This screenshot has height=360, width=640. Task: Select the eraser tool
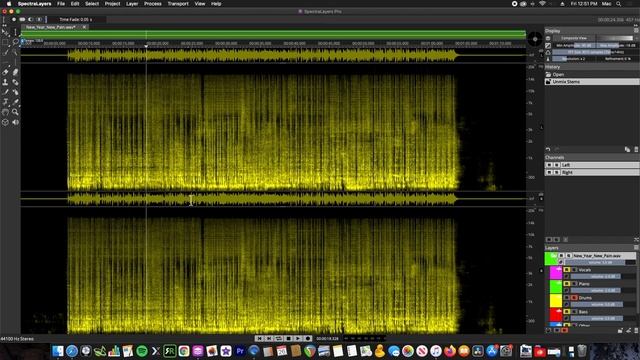(5, 72)
